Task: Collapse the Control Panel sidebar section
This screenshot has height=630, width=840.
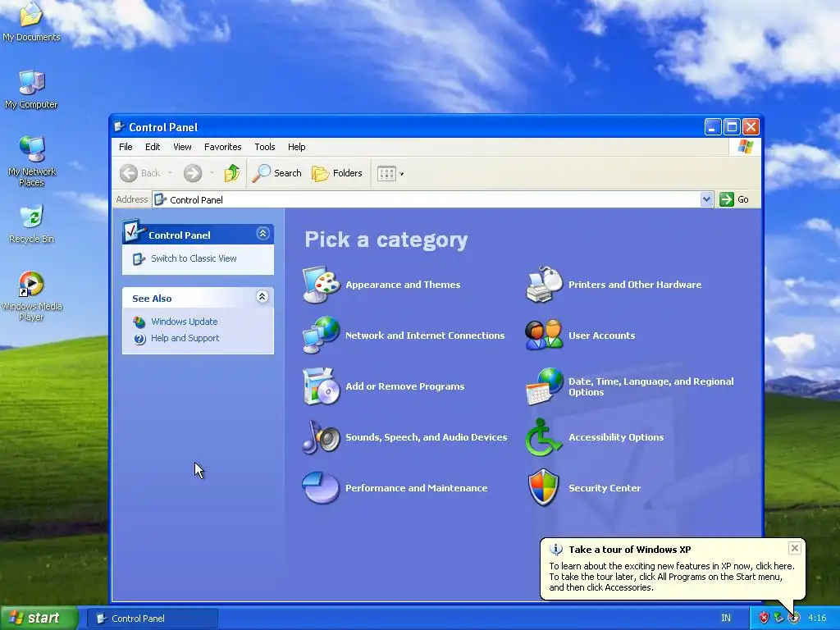Action: point(262,234)
